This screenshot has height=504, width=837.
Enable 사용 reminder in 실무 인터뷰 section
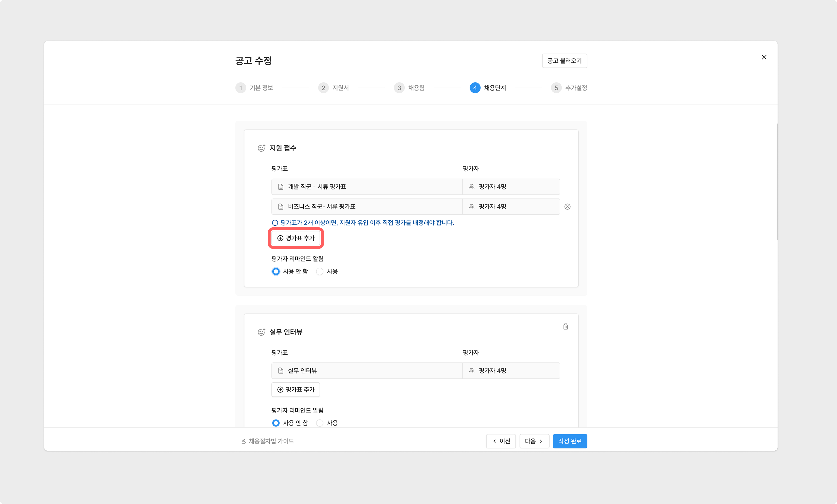tap(320, 423)
